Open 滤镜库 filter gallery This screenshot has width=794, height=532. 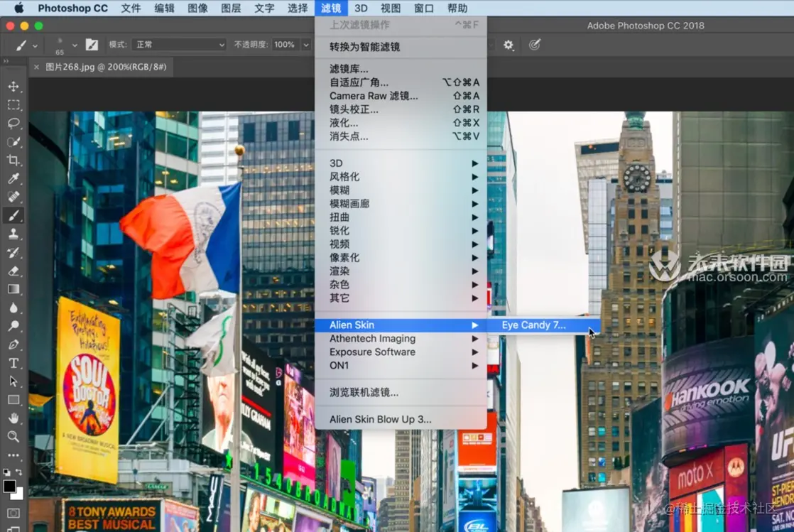401,68
